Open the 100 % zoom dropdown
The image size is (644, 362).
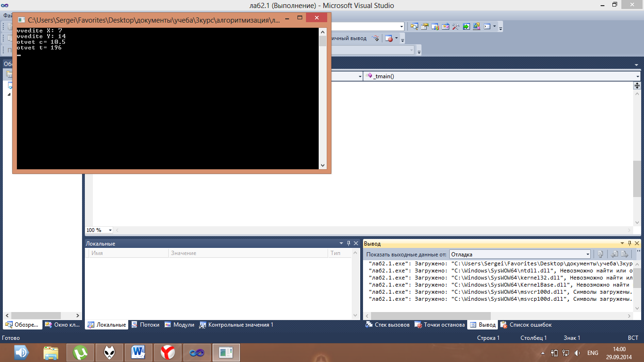coord(110,230)
